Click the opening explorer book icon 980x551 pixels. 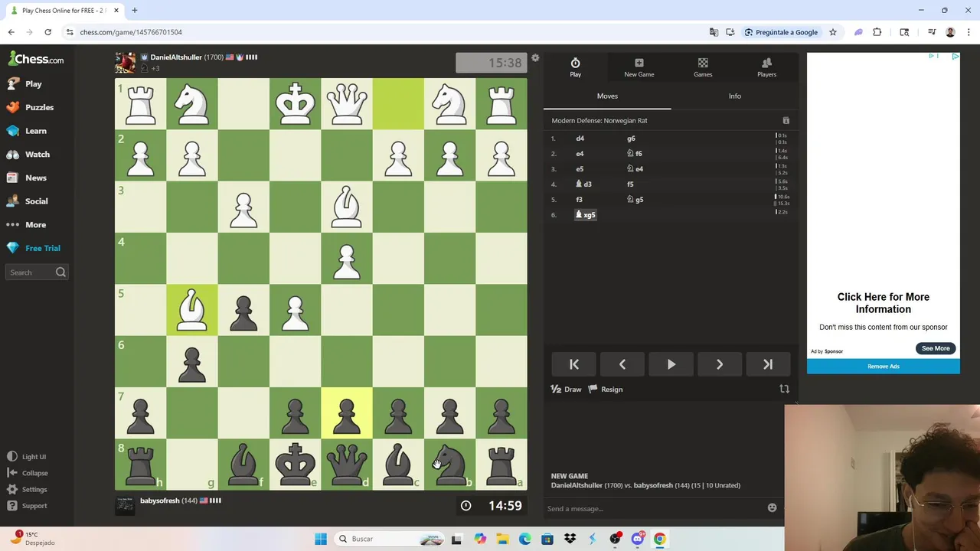(786, 121)
